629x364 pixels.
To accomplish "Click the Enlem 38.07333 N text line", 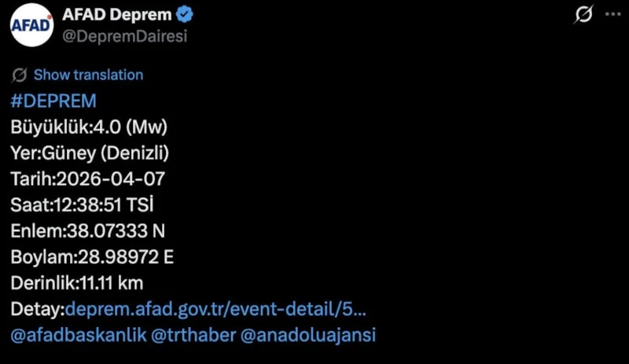I will (88, 231).
